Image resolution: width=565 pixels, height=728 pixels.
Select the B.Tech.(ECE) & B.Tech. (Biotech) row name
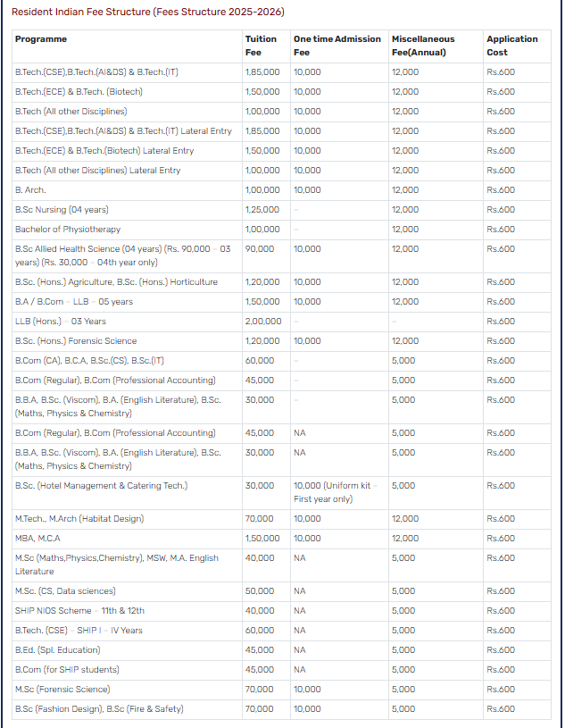point(79,91)
